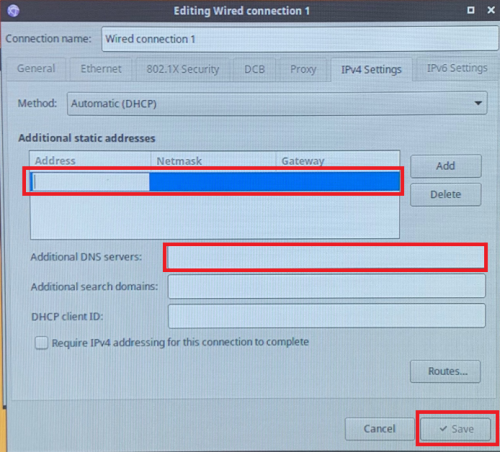
Task: Switch to the General tab
Action: (x=36, y=69)
